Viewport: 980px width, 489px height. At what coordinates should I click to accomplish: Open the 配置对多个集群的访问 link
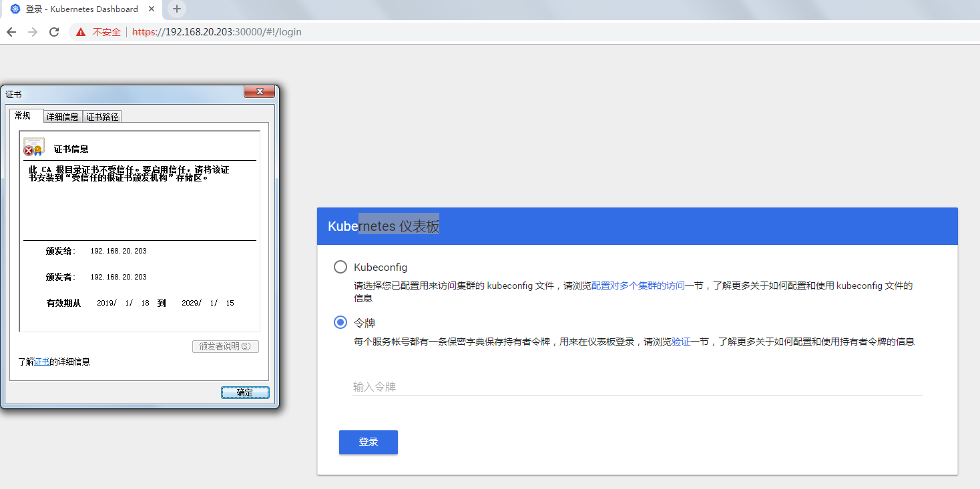(638, 286)
